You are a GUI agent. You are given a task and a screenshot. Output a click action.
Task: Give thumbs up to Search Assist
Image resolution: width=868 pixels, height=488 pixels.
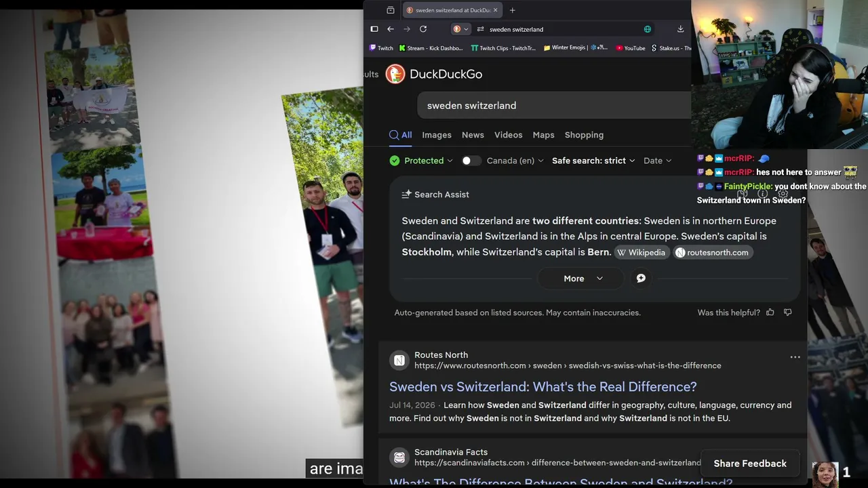[770, 312]
